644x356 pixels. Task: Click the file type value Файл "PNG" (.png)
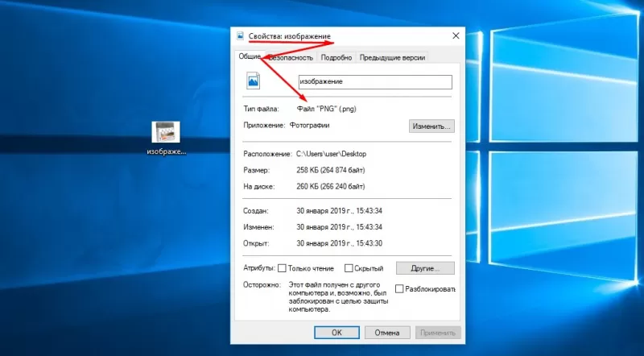[327, 109]
